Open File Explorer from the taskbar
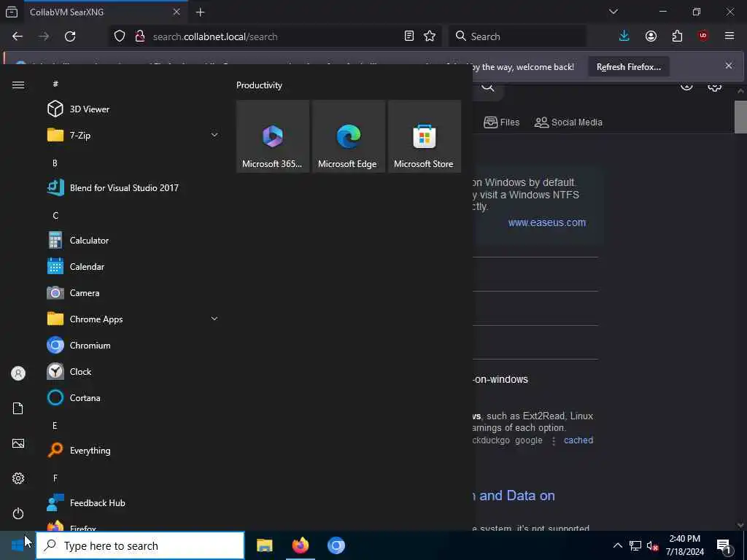This screenshot has height=560, width=747. tap(264, 545)
